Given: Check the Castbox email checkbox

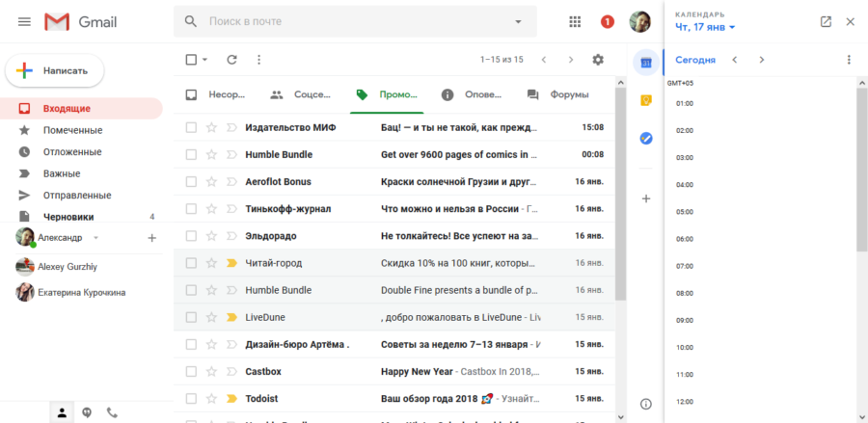Looking at the screenshot, I should tap(191, 372).
